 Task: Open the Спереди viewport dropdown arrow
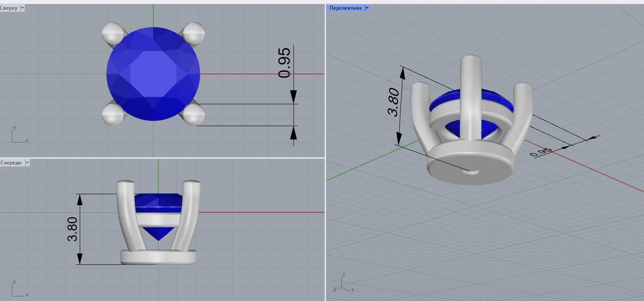click(x=27, y=163)
